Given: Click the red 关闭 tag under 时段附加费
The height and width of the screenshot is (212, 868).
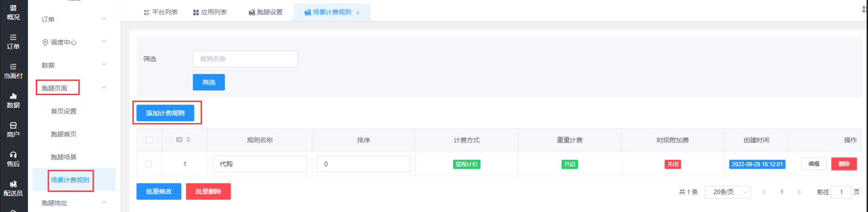Looking at the screenshot, I should (x=673, y=164).
